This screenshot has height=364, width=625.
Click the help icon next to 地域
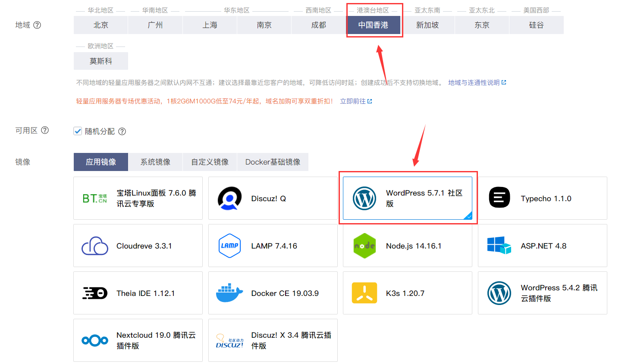pyautogui.click(x=37, y=25)
